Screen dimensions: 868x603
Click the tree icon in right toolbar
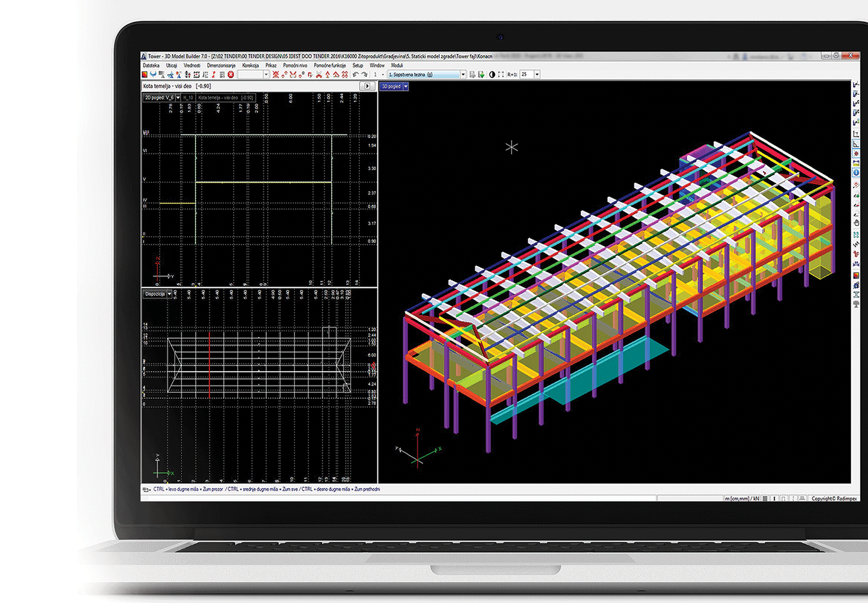856,304
